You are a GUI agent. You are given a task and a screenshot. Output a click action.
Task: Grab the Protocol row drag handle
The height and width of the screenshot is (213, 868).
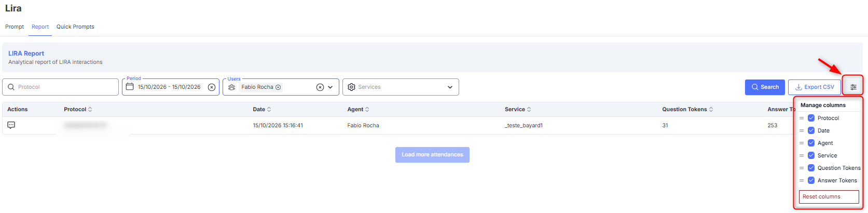tap(802, 118)
